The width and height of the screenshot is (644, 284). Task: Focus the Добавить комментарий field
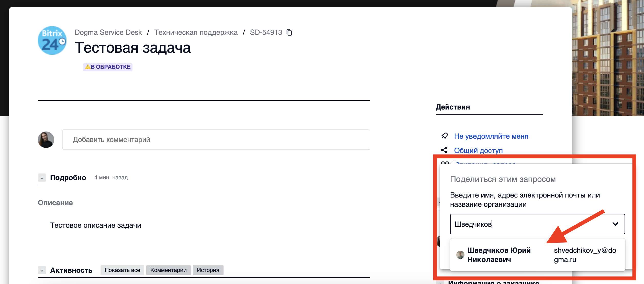click(x=216, y=140)
